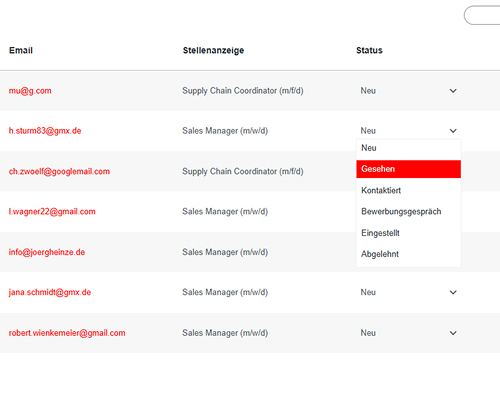This screenshot has width=500, height=400.
Task: Click the rounded field at top right
Action: coord(482,15)
